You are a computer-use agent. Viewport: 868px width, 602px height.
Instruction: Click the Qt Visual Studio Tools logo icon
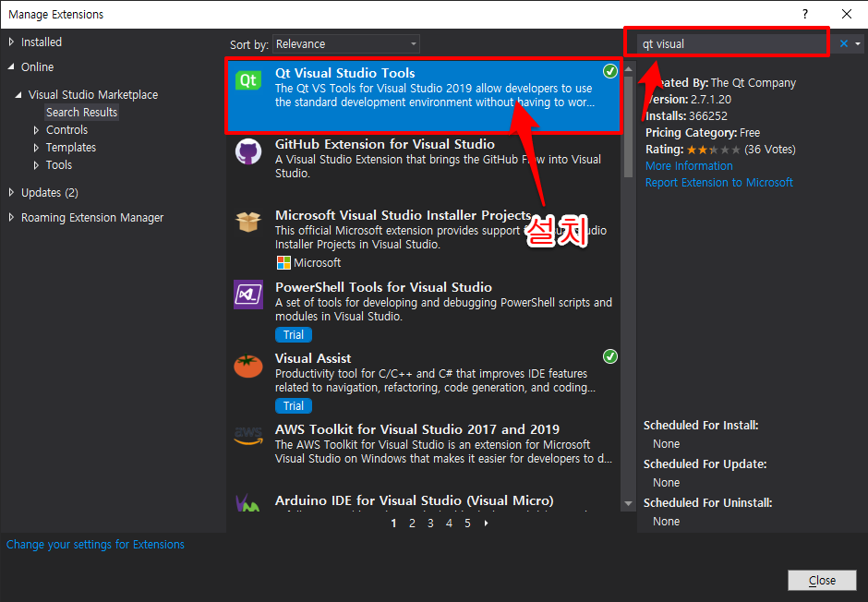pyautogui.click(x=248, y=80)
